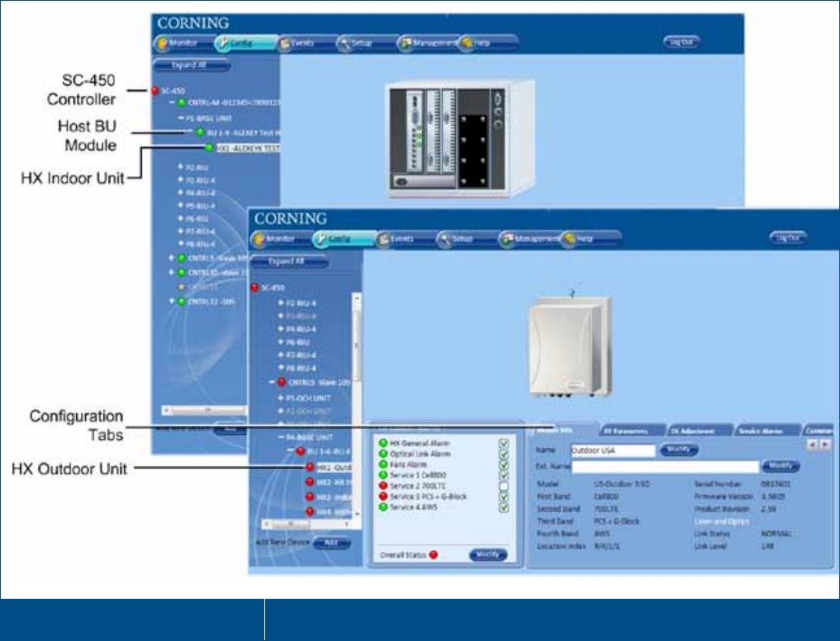Click Service 3 PCS red status icon

383,497
